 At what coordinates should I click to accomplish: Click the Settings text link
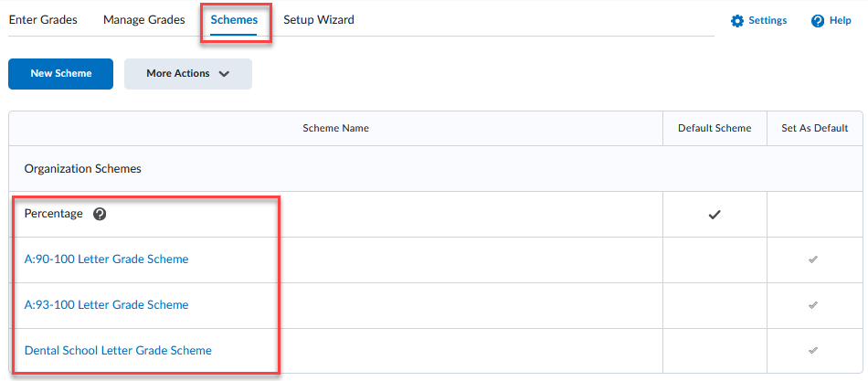(767, 21)
